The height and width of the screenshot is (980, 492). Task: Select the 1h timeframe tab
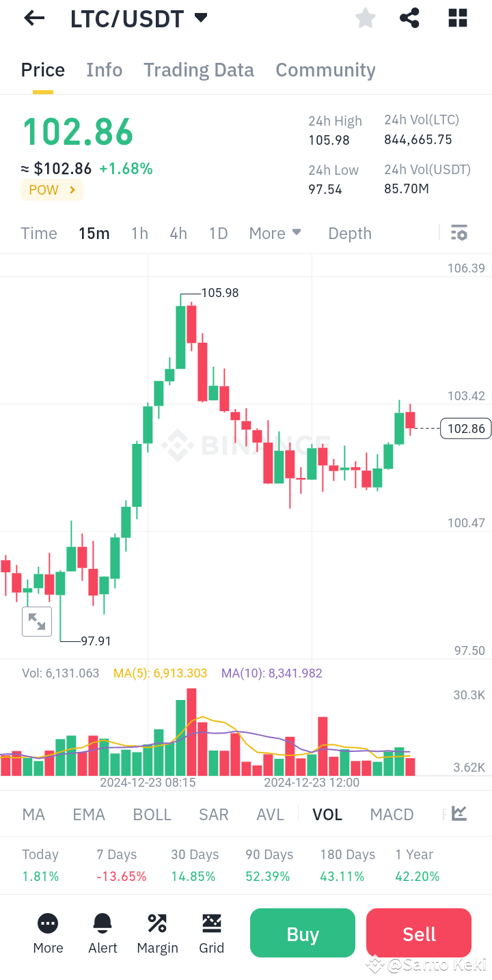[x=139, y=233]
